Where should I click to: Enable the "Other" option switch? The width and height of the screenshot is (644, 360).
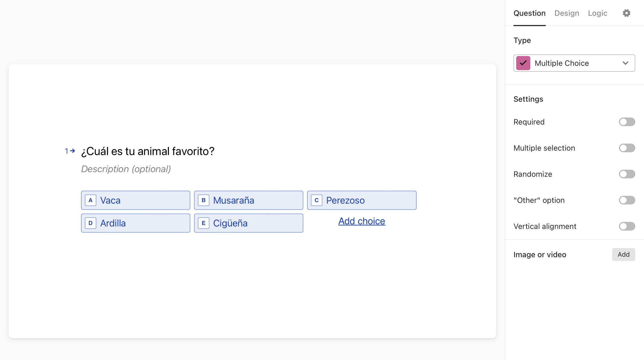click(x=627, y=200)
